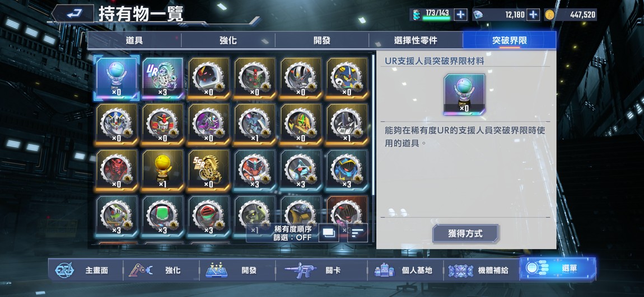Select the UR gear item with ×3
Screen dimensions: 644x297
pyautogui.click(x=162, y=78)
